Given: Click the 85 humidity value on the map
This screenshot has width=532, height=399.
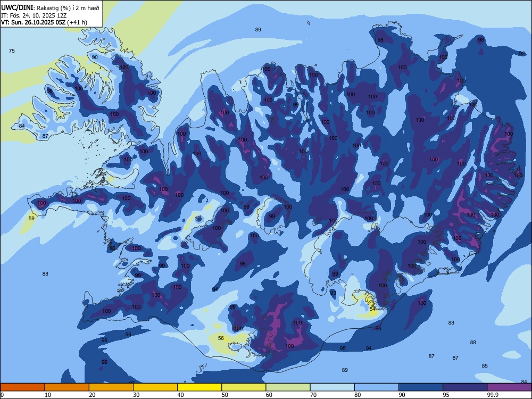Looking at the screenshot, I should tap(485, 366).
